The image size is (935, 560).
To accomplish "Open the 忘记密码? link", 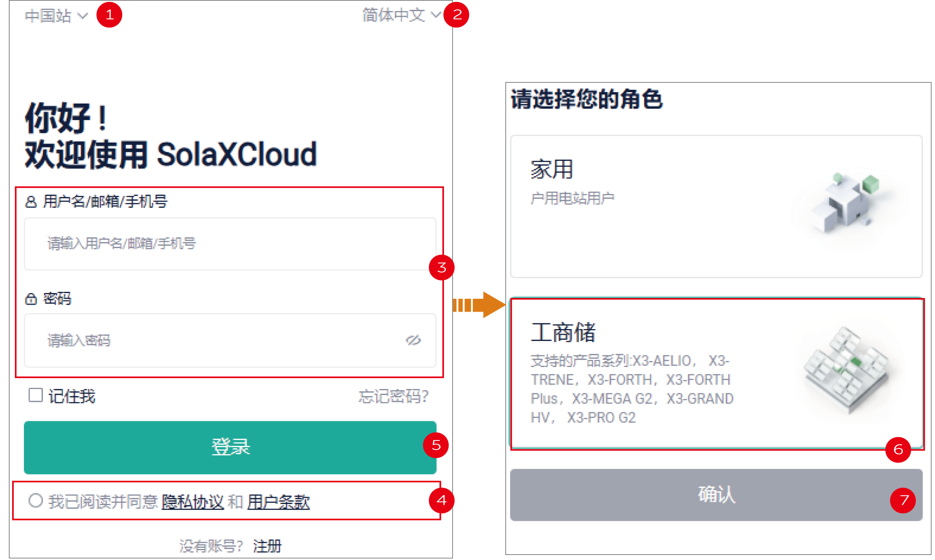I will (394, 396).
